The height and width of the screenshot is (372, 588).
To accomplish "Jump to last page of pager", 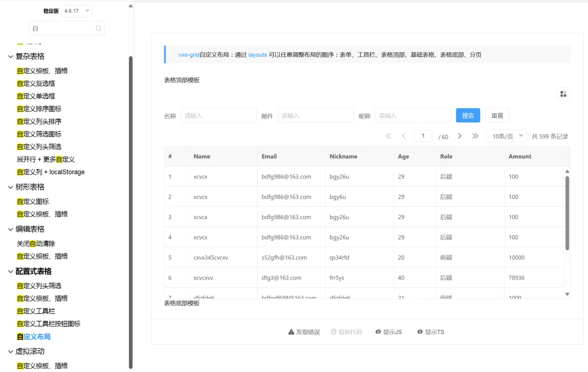I will pos(475,136).
